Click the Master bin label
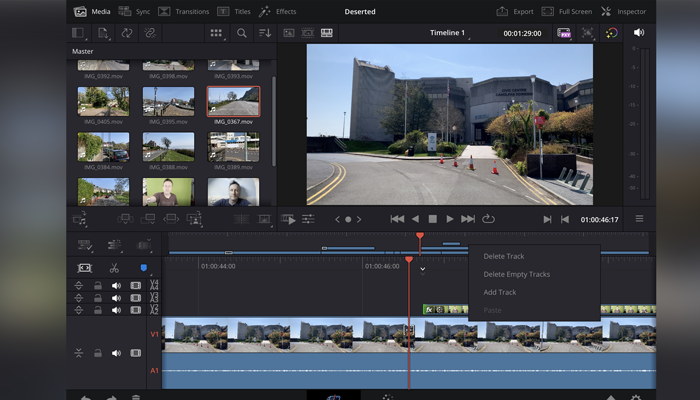Screen dimensions: 700x400 (x=83, y=51)
